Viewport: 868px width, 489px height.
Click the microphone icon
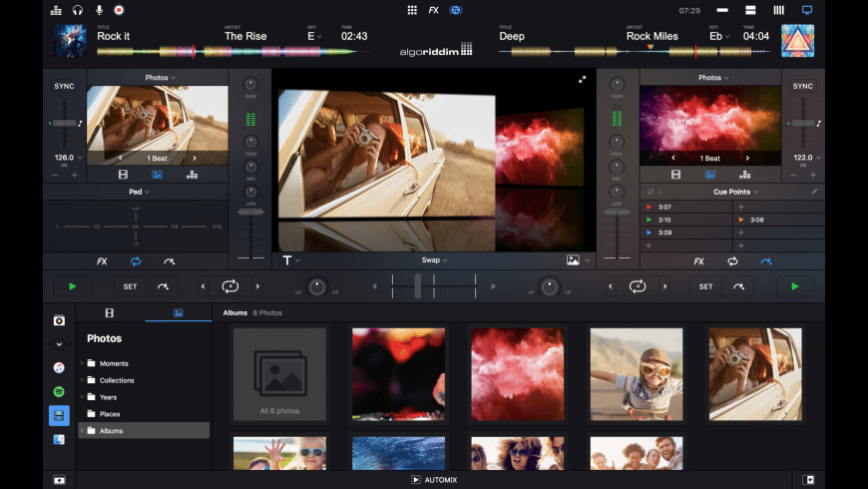click(99, 10)
